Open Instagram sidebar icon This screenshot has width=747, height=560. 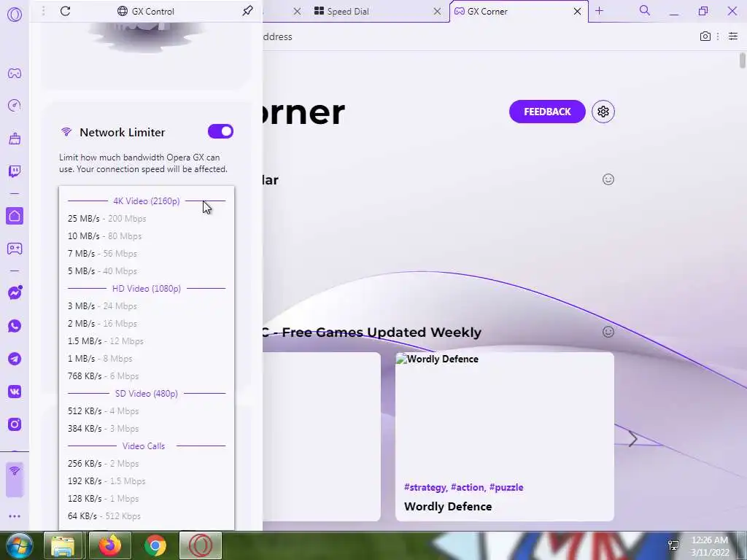(x=15, y=424)
